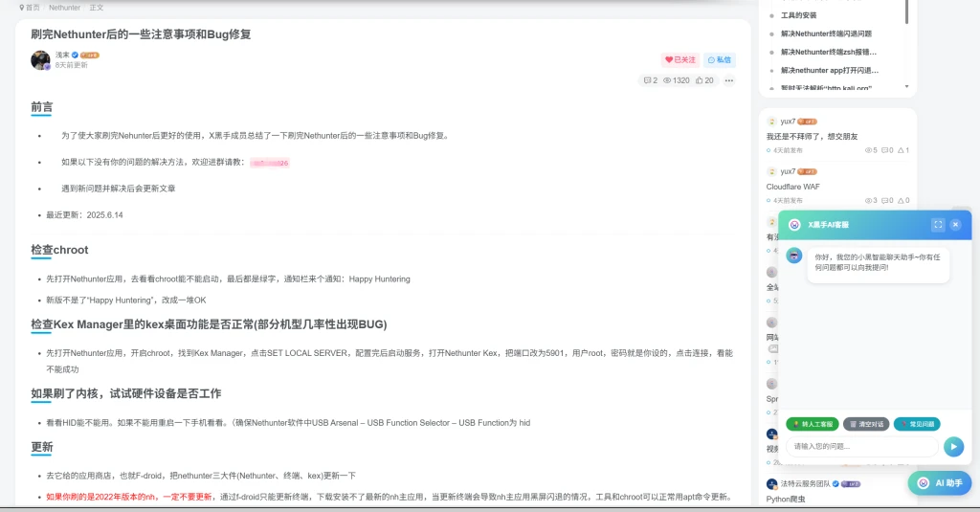Click the article title 刷完Nethunter后的一些注意事项和Bug修复
This screenshot has width=980, height=512.
click(x=141, y=34)
